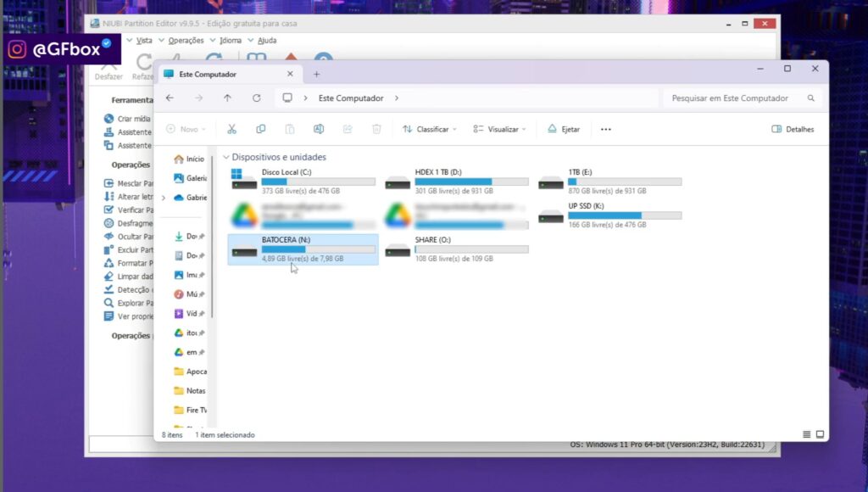The width and height of the screenshot is (868, 492).
Task: Toggle the Detalhes pane button
Action: (793, 129)
